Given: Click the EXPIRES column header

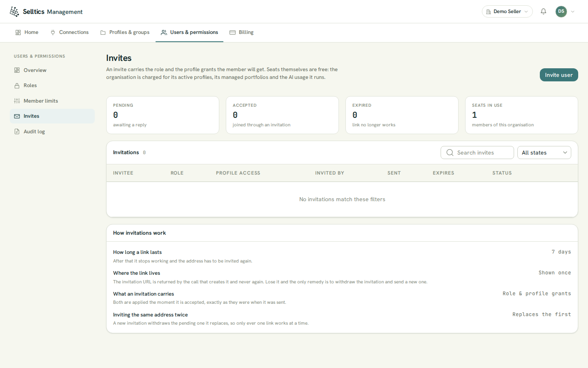Looking at the screenshot, I should point(443,173).
